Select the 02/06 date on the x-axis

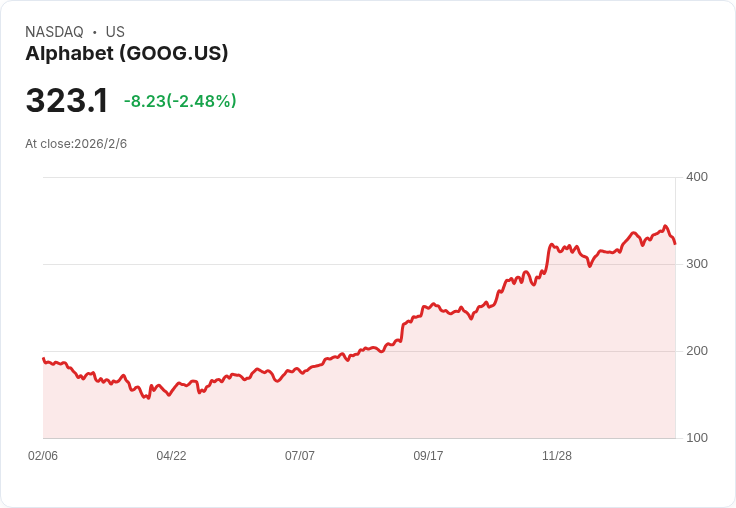(43, 456)
